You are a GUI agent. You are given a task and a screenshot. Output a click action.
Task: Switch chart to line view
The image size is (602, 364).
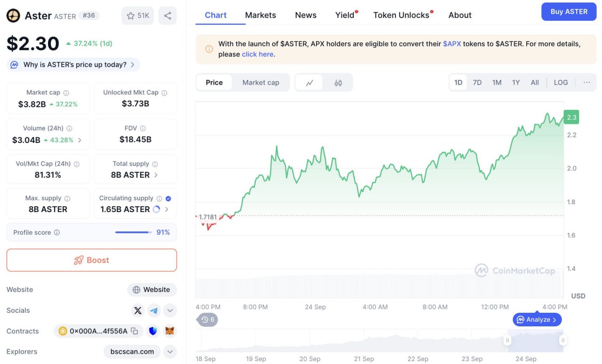(x=309, y=83)
